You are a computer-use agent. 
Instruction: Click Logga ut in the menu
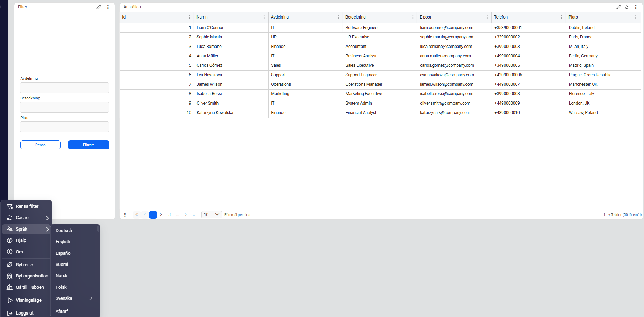24,313
